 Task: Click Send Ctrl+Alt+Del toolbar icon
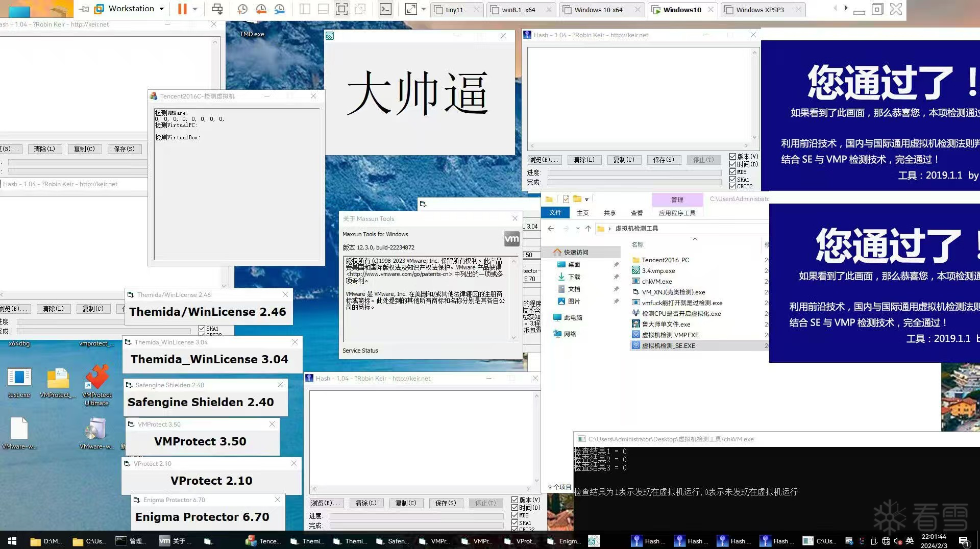(217, 9)
